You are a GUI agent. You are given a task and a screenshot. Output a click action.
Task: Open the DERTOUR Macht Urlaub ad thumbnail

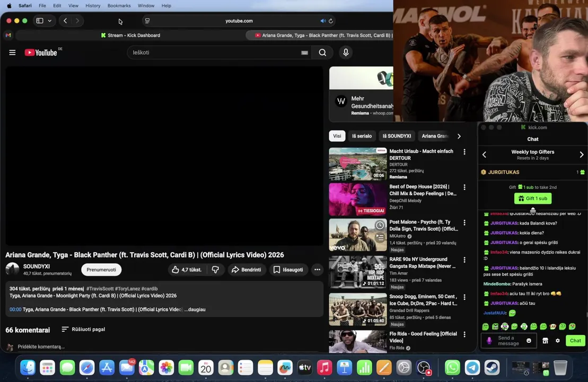[358, 164]
